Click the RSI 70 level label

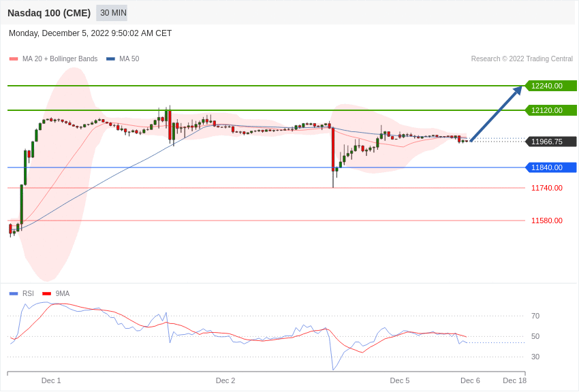click(535, 316)
